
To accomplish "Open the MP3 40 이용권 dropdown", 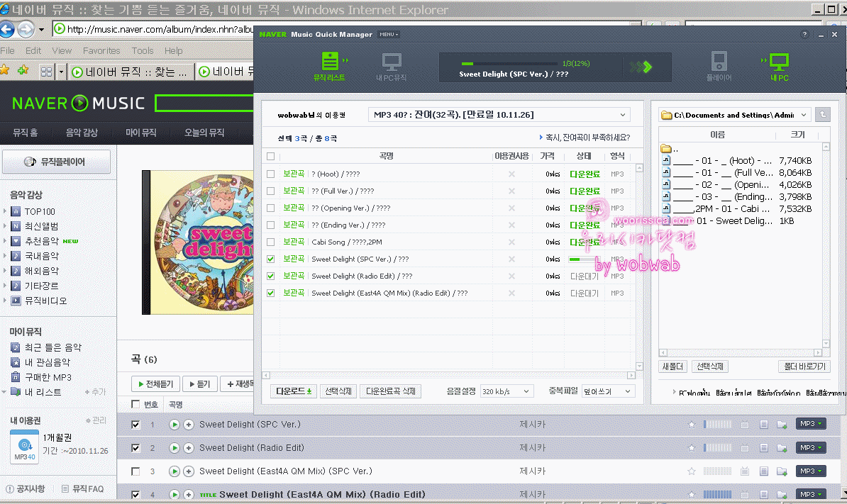I will coord(499,114).
